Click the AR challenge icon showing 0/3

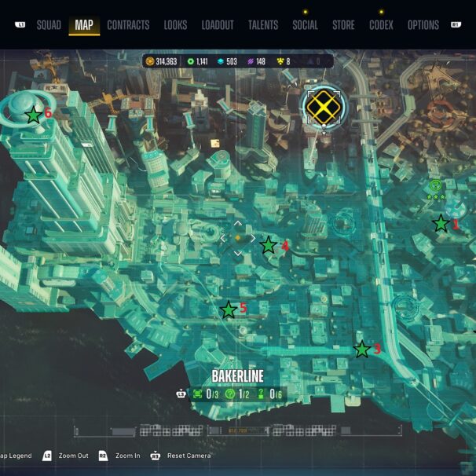coord(197,394)
